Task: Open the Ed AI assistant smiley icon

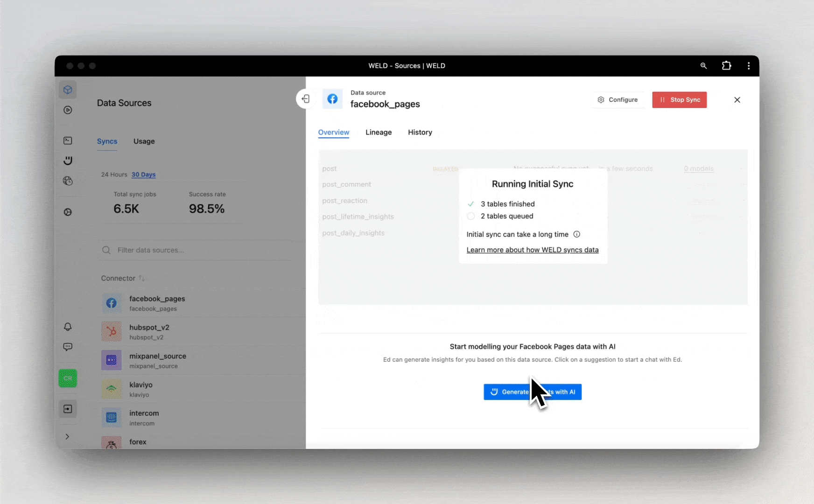Action: [68, 161]
